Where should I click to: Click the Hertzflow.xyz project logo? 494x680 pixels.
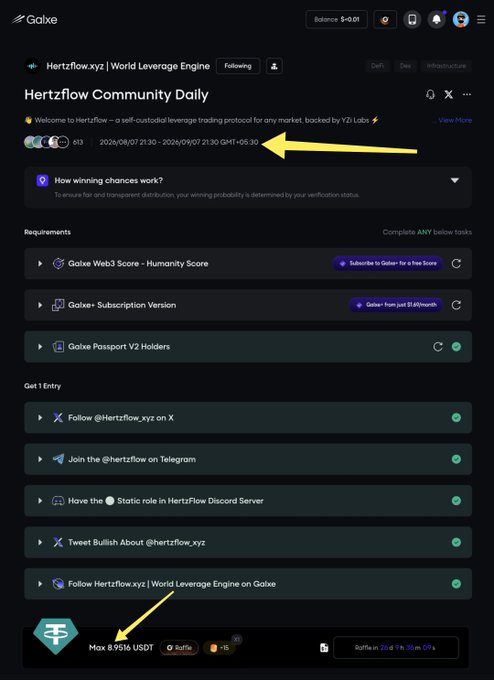point(32,66)
